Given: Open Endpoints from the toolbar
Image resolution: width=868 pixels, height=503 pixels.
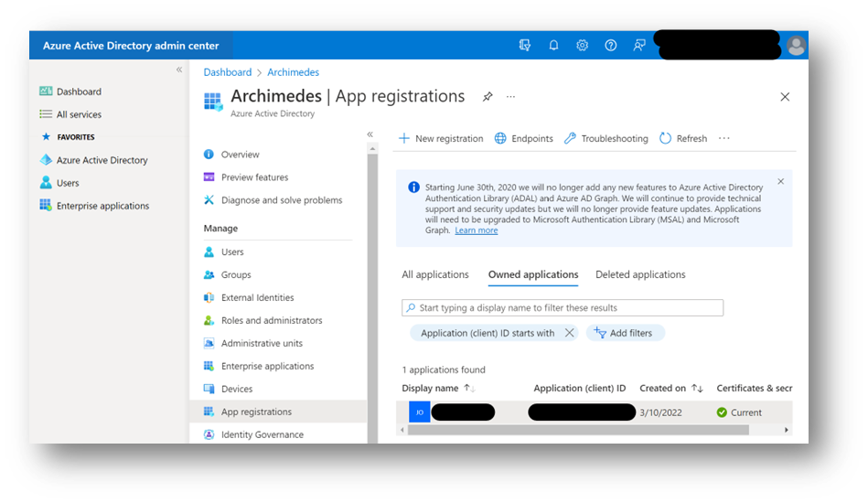Looking at the screenshot, I should coord(523,138).
